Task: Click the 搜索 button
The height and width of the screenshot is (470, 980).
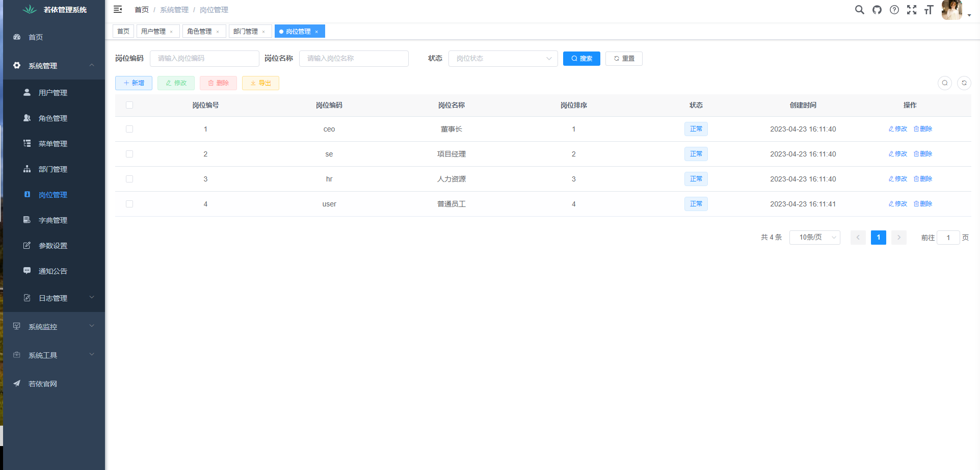Action: pyautogui.click(x=581, y=59)
